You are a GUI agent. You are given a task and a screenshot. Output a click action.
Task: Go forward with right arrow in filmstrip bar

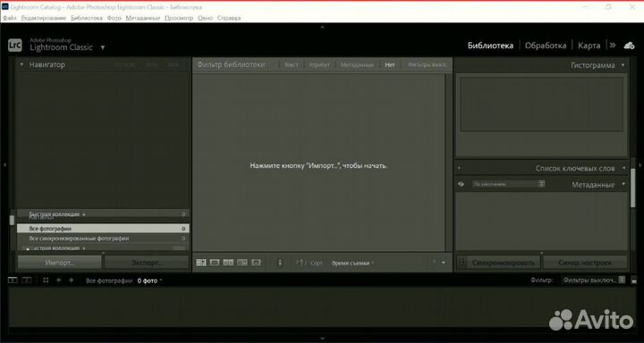[71, 280]
